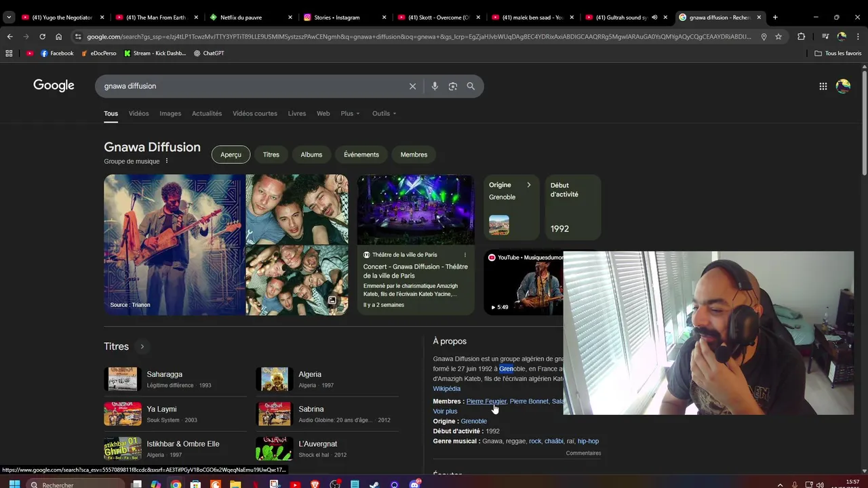Open the three-dot options beside Groupe de musique
This screenshot has height=488, width=868.
tap(166, 161)
